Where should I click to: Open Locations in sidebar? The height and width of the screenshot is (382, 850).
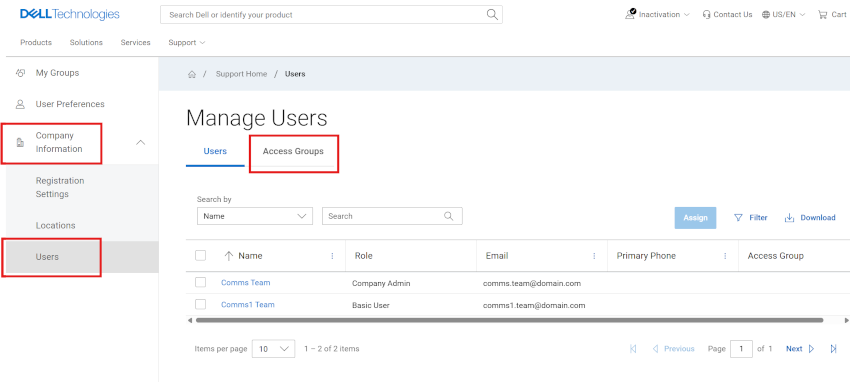[x=55, y=225]
